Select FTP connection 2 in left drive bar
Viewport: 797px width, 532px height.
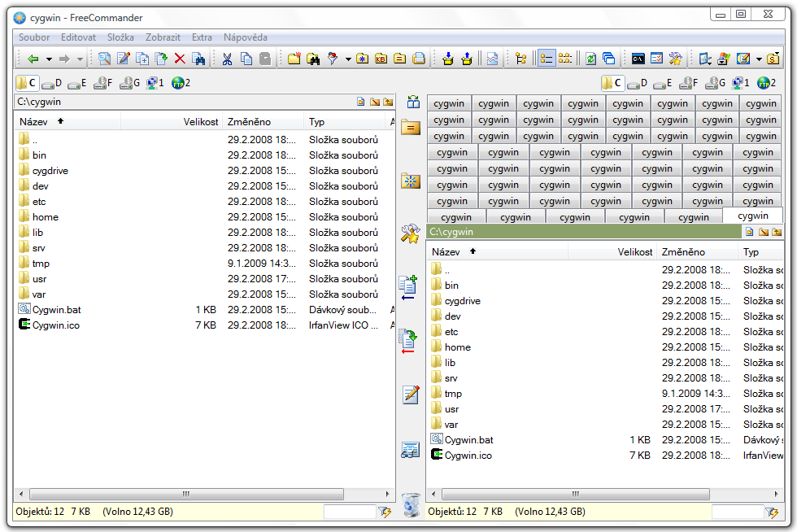181,83
